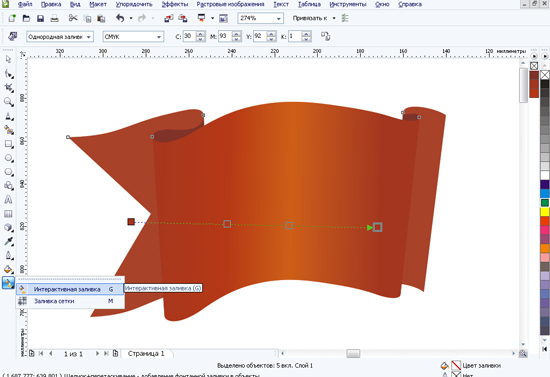Click the New document icon
Screen dimensions: 550x377
pyautogui.click(x=12, y=18)
